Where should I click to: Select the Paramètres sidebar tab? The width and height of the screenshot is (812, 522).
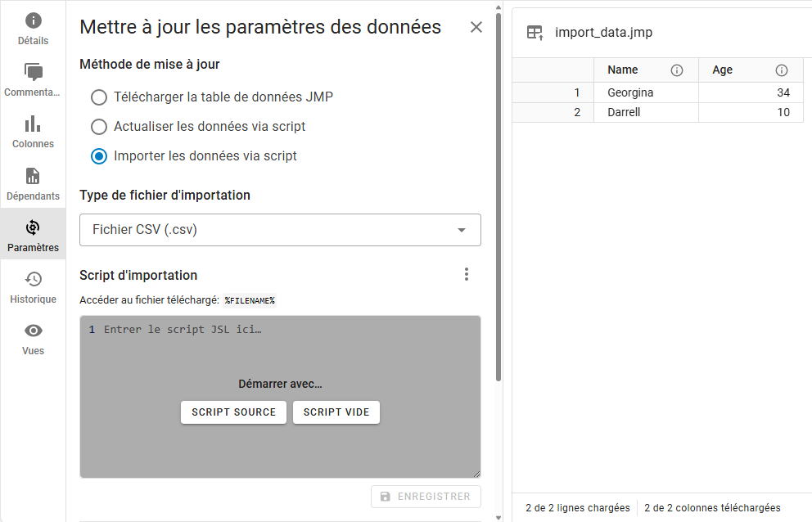point(33,236)
